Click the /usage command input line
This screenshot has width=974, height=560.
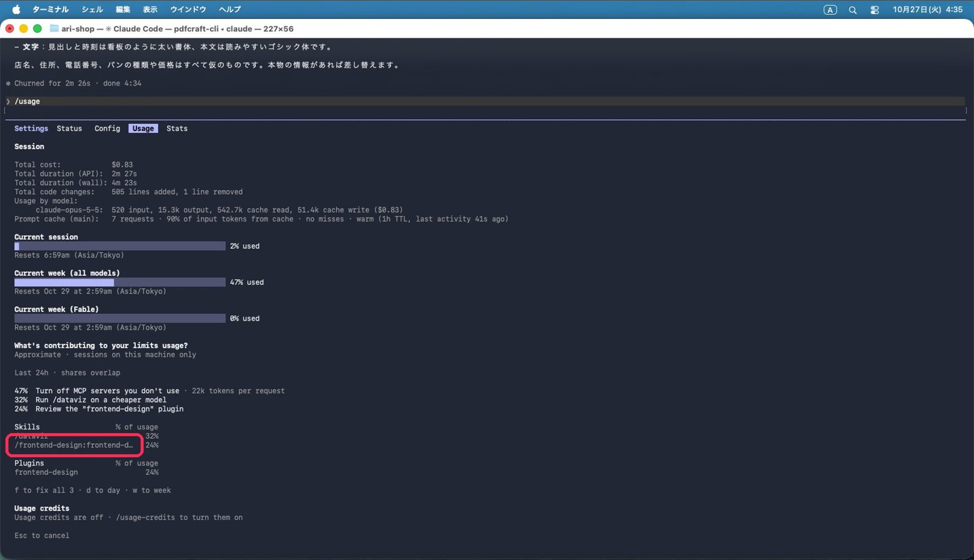pos(485,101)
